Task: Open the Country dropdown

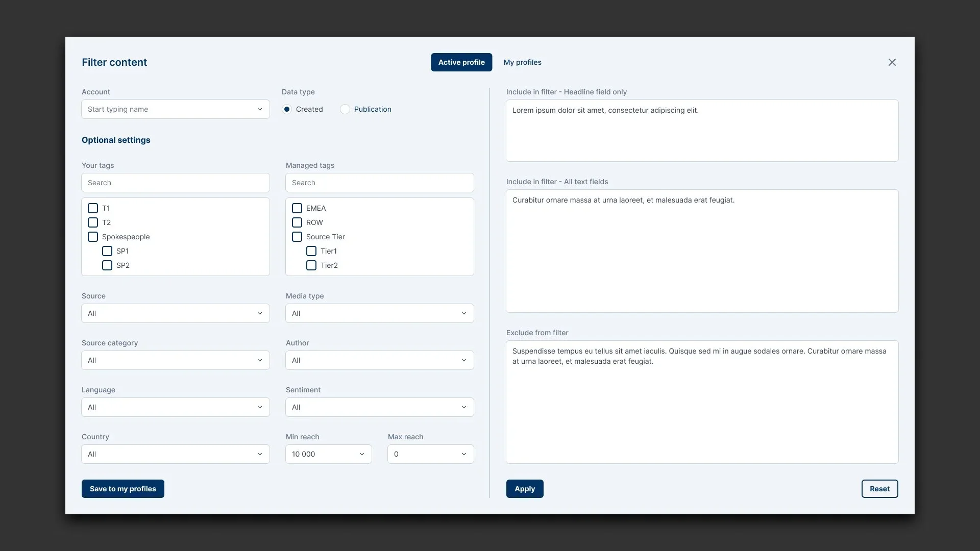Action: [175, 454]
